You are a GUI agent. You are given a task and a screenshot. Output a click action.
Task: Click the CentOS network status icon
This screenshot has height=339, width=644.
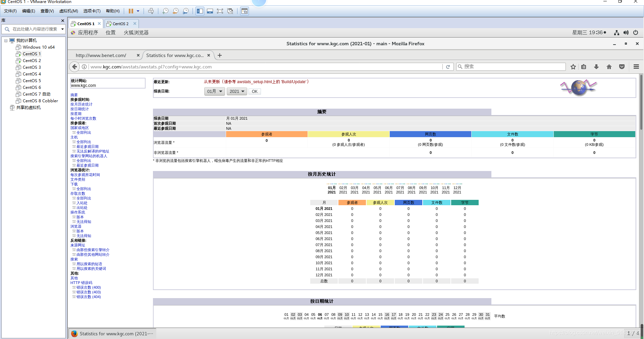[x=616, y=33]
